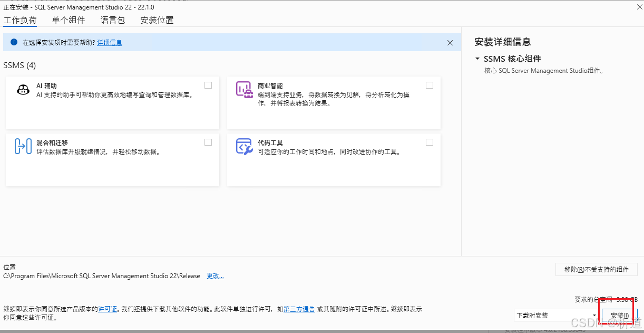This screenshot has height=333, width=644.
Task: Open the 详细信息 help link
Action: coord(110,43)
